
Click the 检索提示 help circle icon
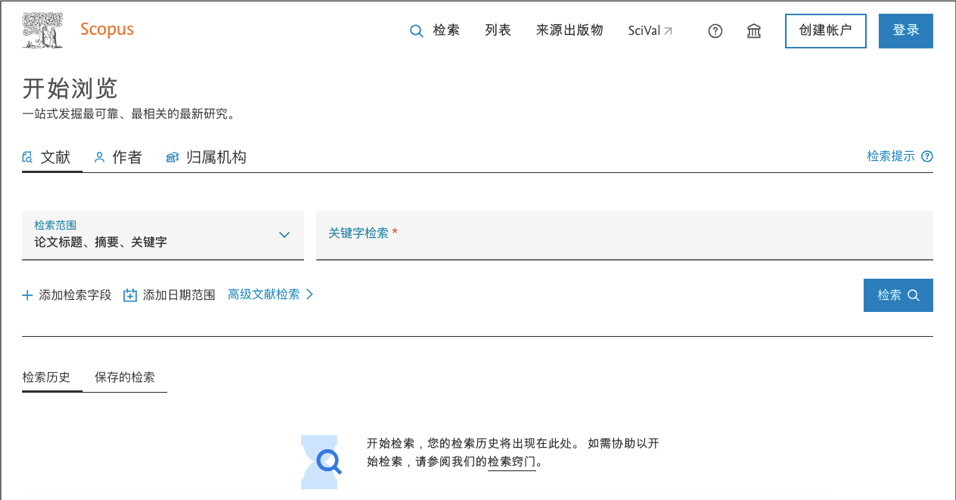pyautogui.click(x=927, y=156)
